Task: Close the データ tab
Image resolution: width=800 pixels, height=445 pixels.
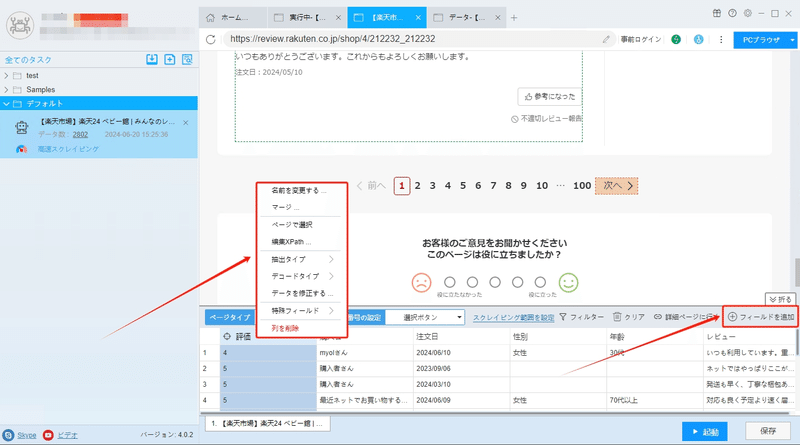Action: (x=498, y=18)
